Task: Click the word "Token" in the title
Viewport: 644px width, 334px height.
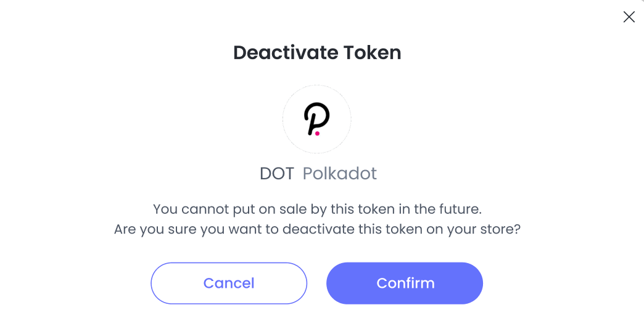Action: click(372, 52)
